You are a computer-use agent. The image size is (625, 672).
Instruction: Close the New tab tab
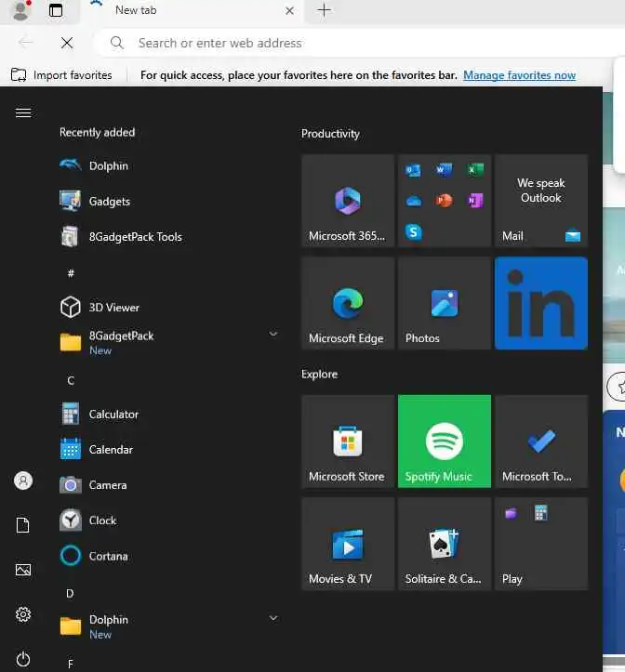[289, 11]
